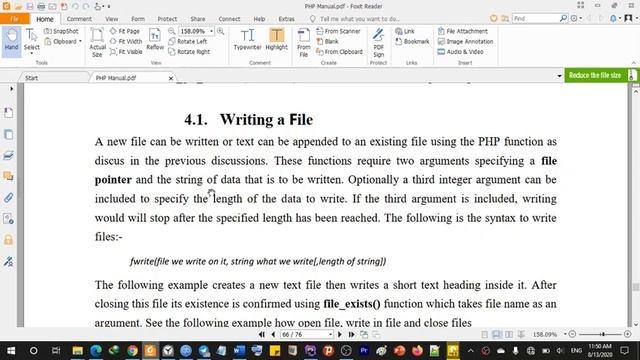This screenshot has width=640, height=360.
Task: Go to the first page
Action: click(262, 335)
